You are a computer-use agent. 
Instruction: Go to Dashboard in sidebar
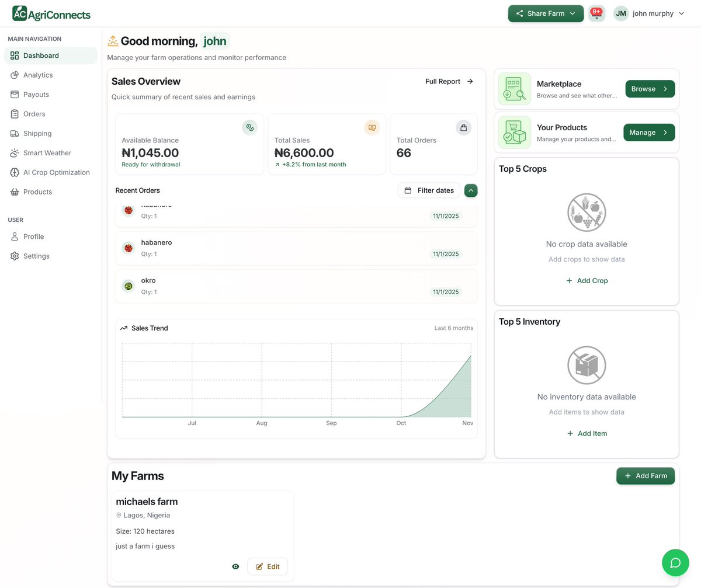50,55
